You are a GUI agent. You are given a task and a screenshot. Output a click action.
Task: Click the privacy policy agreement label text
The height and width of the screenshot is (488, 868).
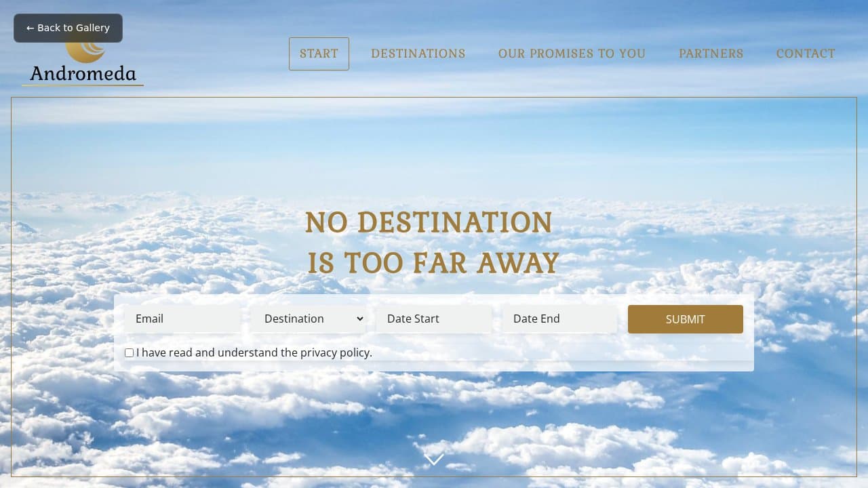pos(254,352)
